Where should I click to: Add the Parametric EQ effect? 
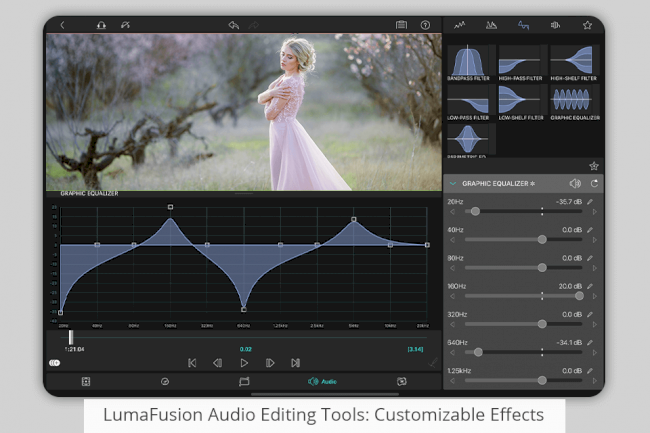tap(468, 141)
